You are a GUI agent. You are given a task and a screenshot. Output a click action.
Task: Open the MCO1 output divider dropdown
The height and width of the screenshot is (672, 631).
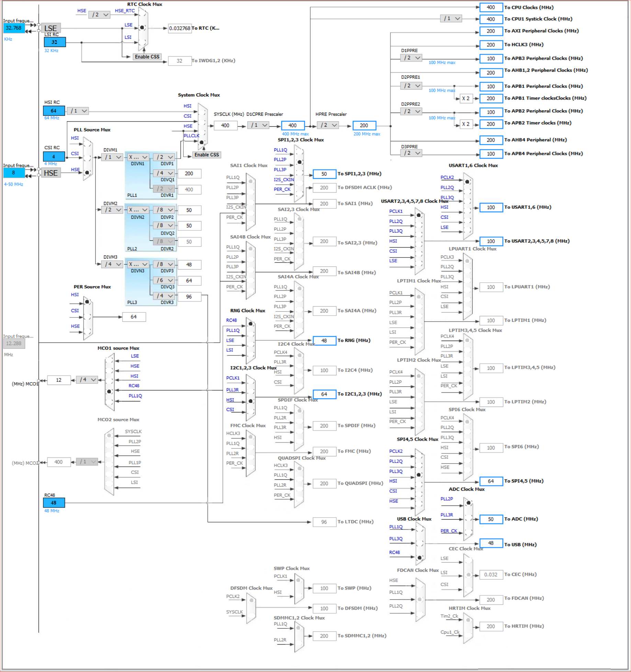pos(87,380)
